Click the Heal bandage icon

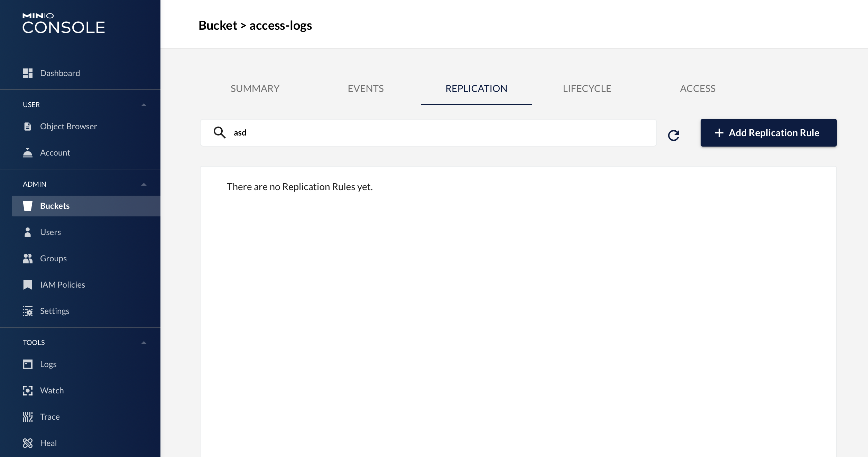(28, 443)
